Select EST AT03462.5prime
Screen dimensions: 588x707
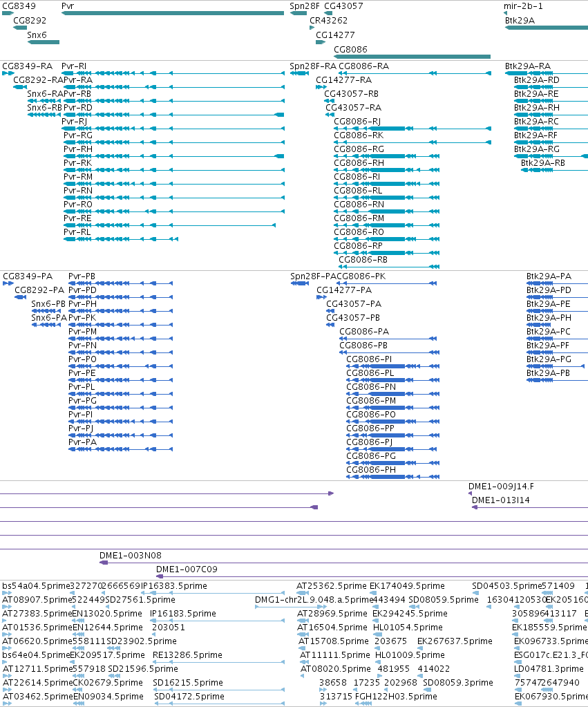(x=37, y=697)
